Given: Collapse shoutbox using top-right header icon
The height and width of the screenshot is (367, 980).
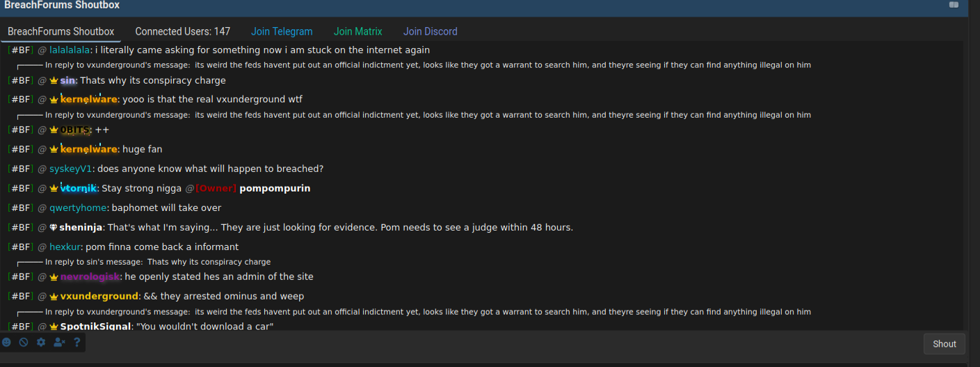Looking at the screenshot, I should 954,5.
